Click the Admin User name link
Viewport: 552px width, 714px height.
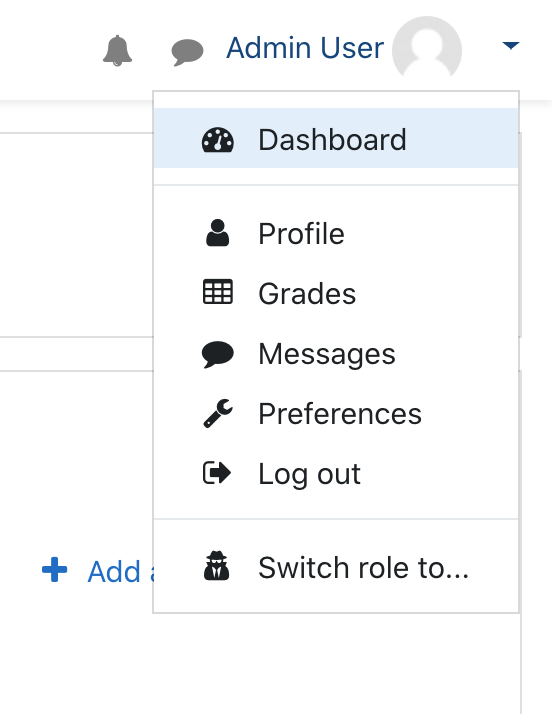(305, 47)
